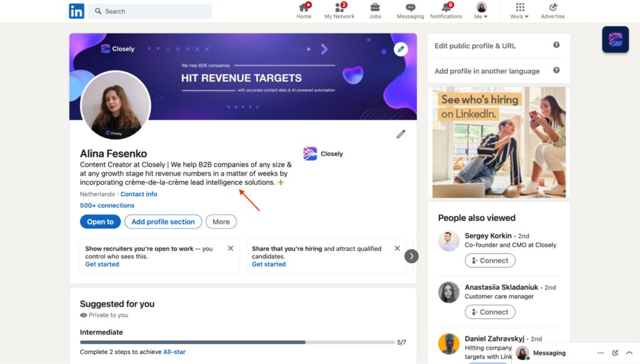The width and height of the screenshot is (640, 364).
Task: Click the profile completion progress bar
Action: (236, 342)
